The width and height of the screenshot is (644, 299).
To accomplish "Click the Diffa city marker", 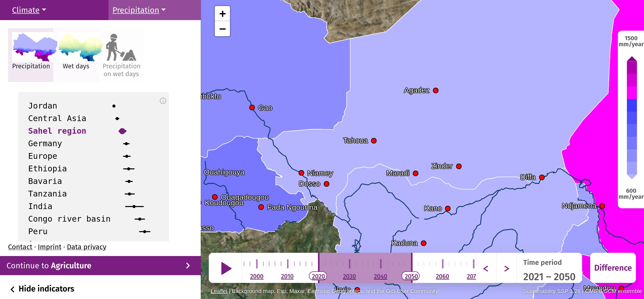I will click(x=542, y=177).
